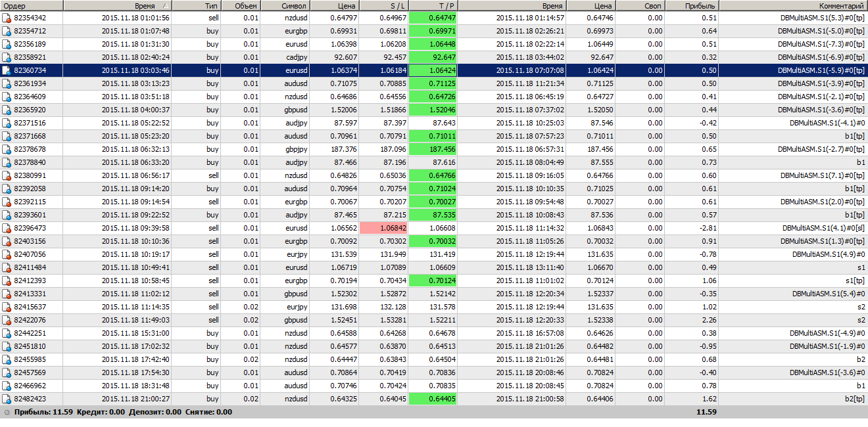Click the order icon for 82365920
The image size is (868, 427).
[x=7, y=110]
